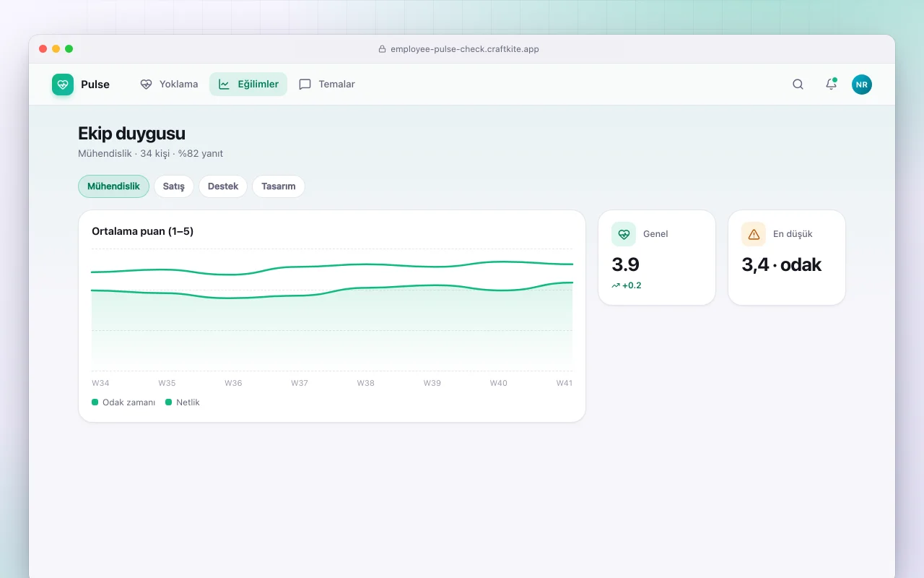
Task: Click the heart icon in Genel card
Action: [x=624, y=234]
